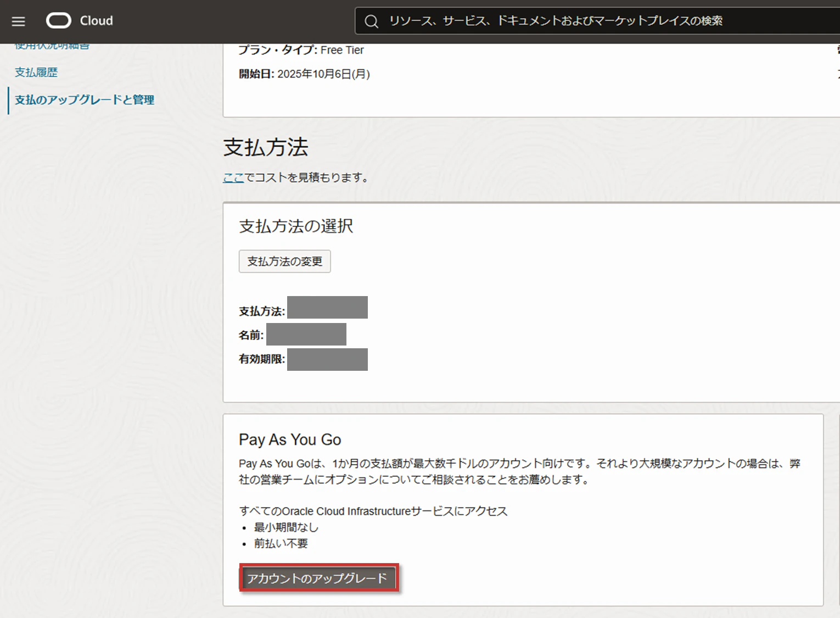This screenshot has width=840, height=618.
Task: Click the 最小期間なし bullet item
Action: pyautogui.click(x=286, y=527)
